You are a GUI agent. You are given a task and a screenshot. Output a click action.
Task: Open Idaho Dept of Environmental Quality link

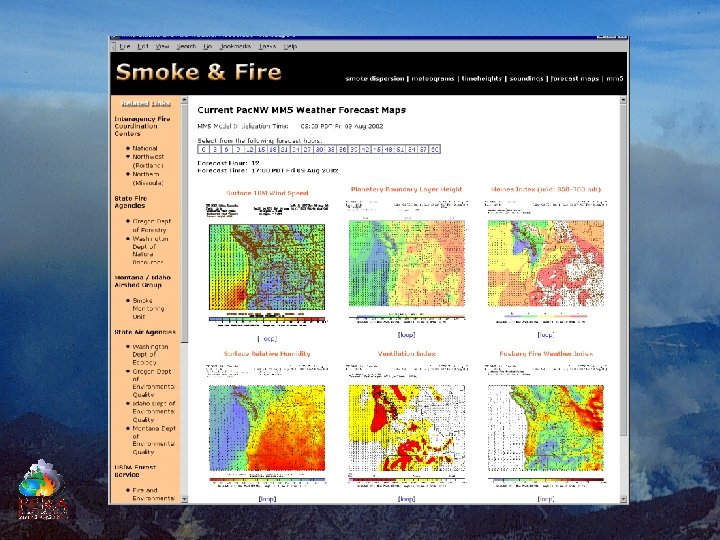coord(153,411)
